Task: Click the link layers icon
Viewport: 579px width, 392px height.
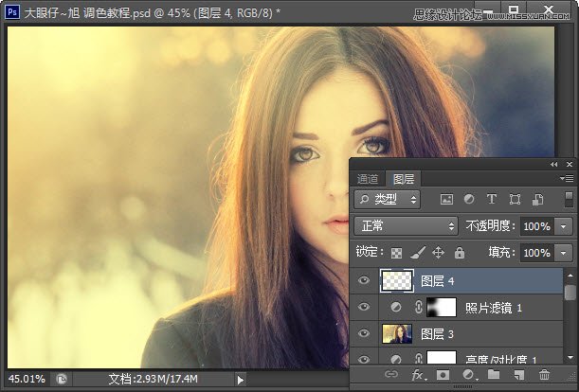Action: click(391, 375)
